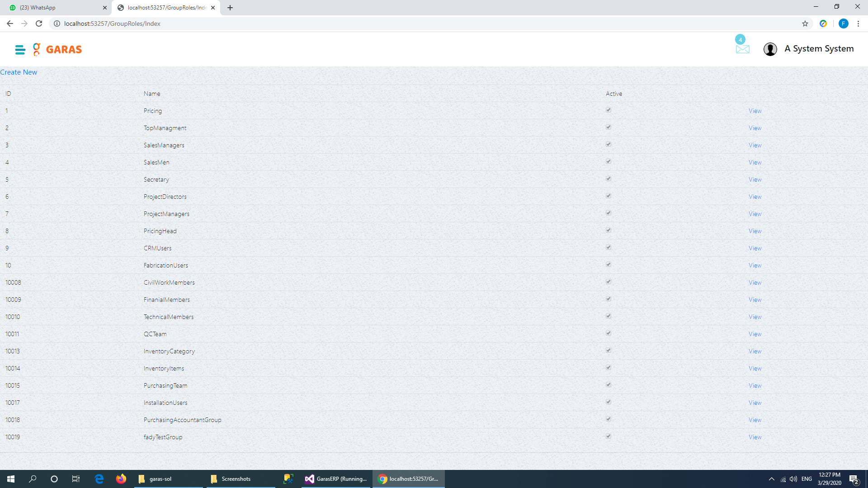
Task: Open the hamburger menu icon beside GARAS
Action: tap(20, 50)
